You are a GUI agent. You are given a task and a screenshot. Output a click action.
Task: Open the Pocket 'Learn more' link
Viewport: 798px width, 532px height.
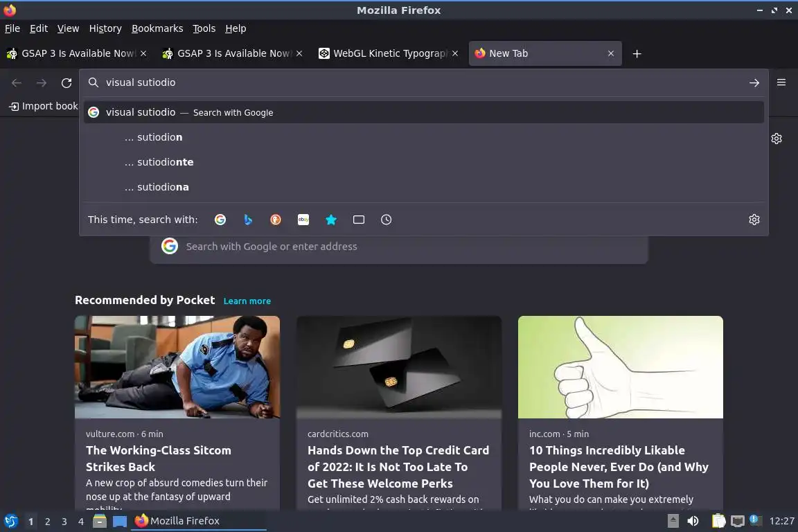(247, 301)
